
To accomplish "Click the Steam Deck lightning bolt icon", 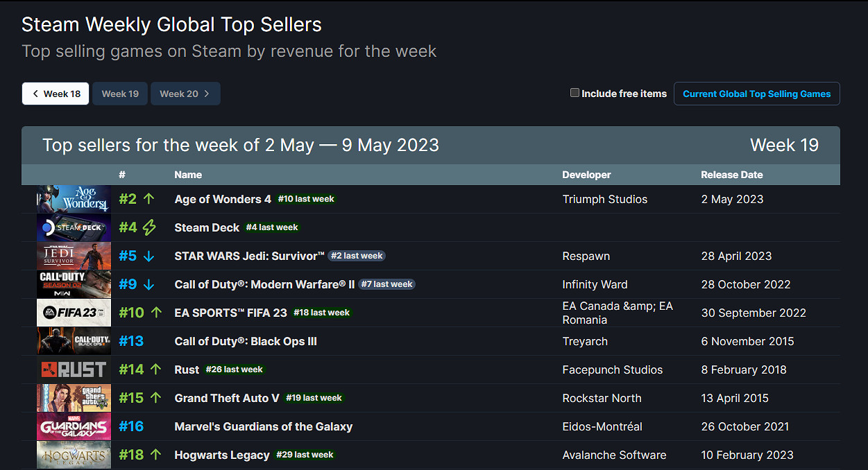I will point(149,227).
